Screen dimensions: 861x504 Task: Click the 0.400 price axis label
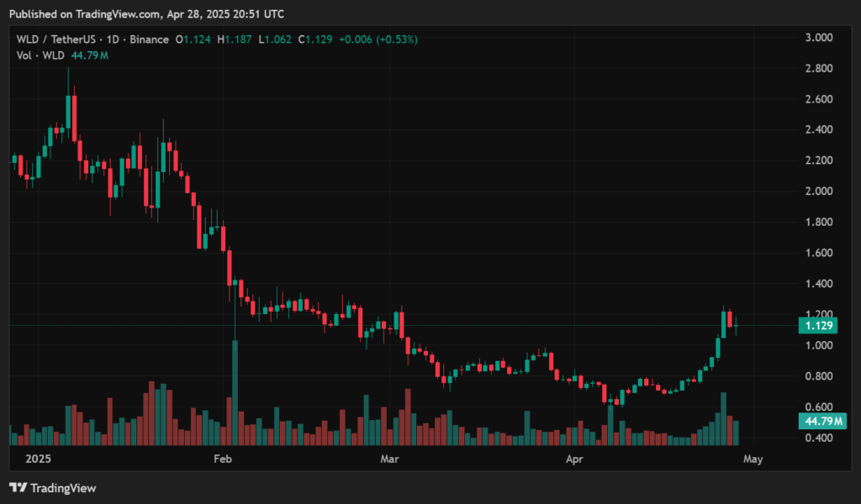(819, 438)
